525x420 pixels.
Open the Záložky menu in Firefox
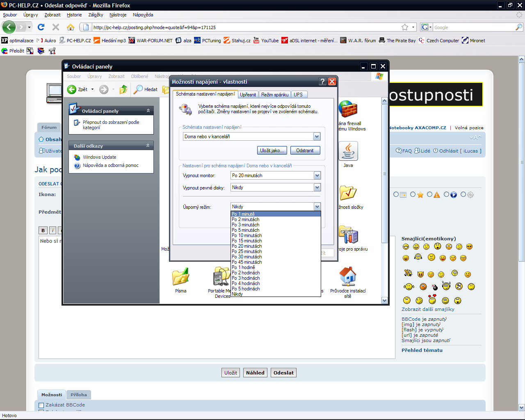[x=96, y=15]
